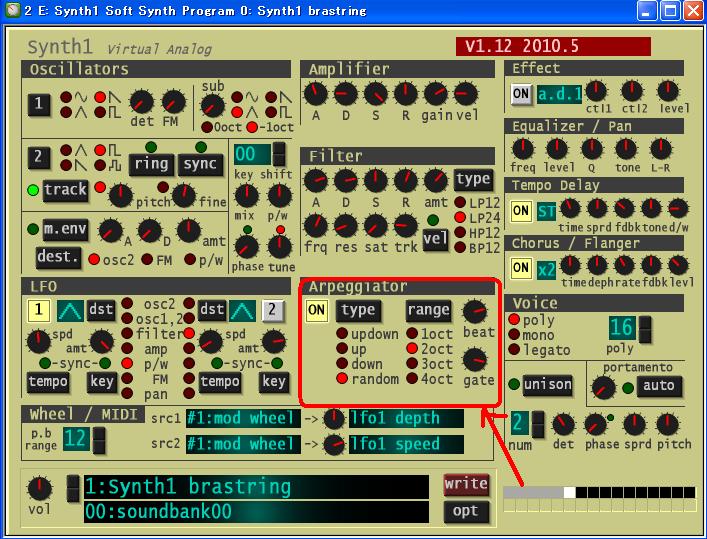The image size is (707, 539).
Task: Select LFO number 1 button
Action: [x=39, y=310]
